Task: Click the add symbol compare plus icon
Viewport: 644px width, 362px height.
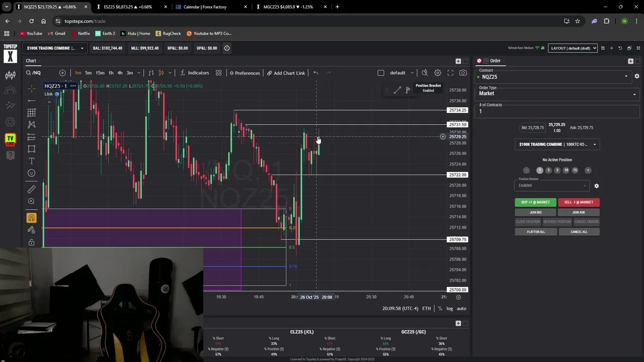Action: click(62, 73)
